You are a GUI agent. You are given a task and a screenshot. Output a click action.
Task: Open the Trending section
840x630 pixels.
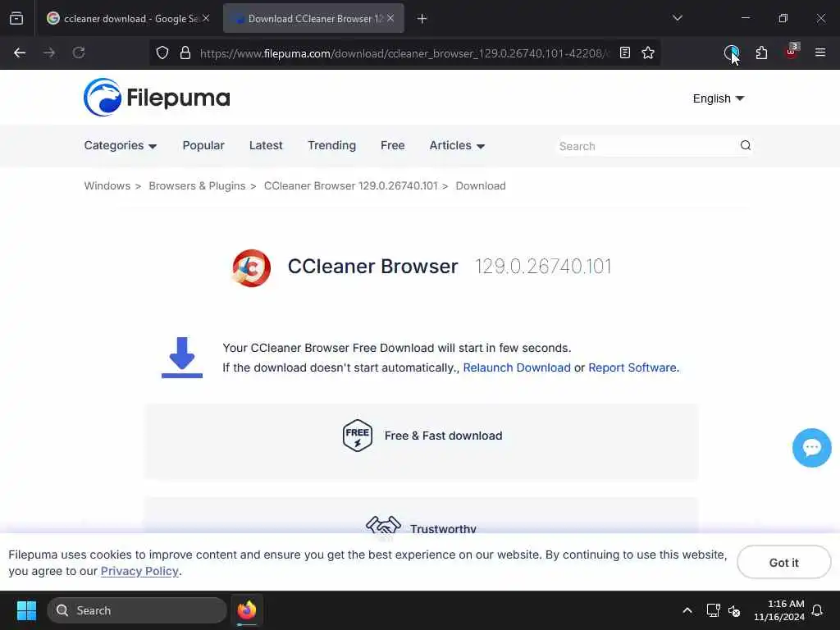[x=331, y=146]
